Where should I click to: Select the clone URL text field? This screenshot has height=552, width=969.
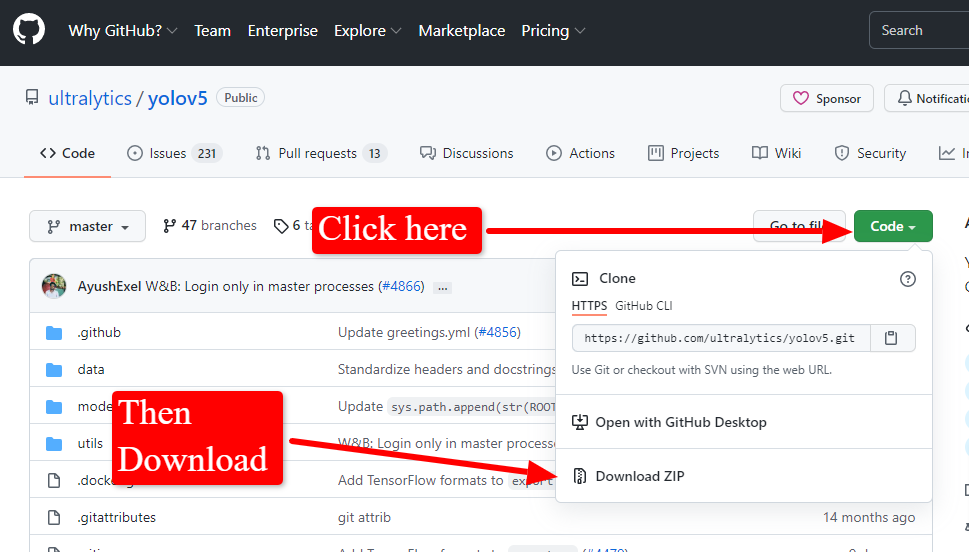(x=721, y=338)
